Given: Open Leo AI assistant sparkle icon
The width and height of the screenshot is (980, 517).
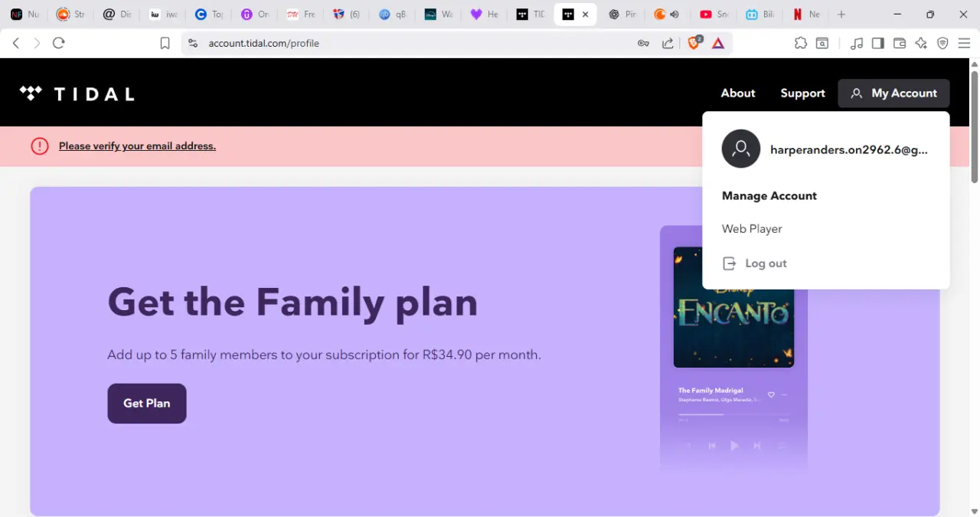Looking at the screenshot, I should point(921,44).
